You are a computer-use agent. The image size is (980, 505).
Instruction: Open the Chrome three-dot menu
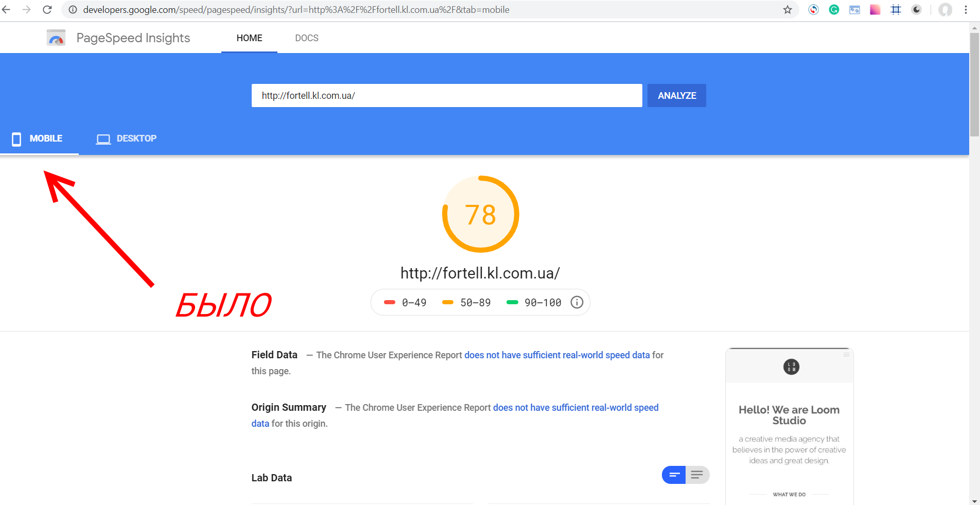(966, 10)
